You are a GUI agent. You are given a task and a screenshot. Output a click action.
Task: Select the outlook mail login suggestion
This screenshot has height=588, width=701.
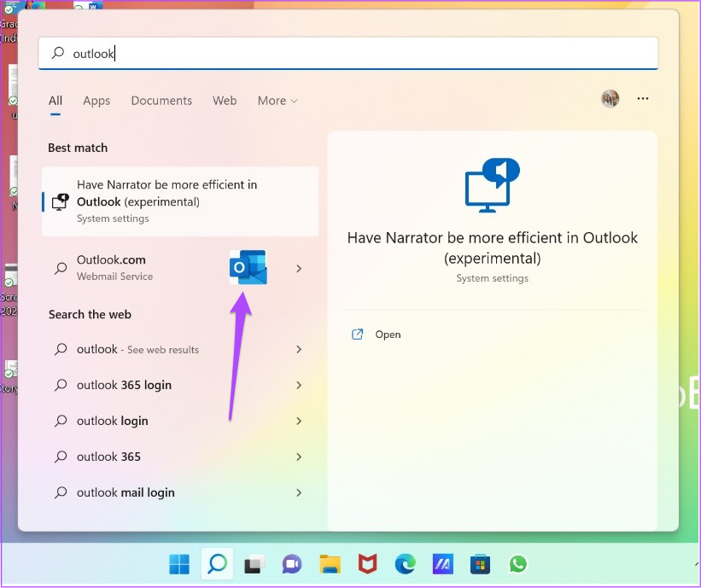coord(180,492)
